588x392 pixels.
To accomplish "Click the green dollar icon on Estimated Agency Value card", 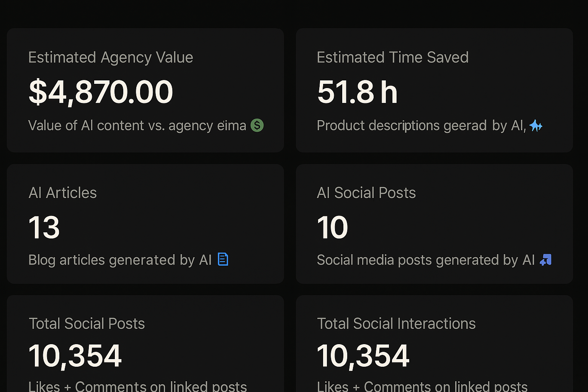I will [257, 125].
